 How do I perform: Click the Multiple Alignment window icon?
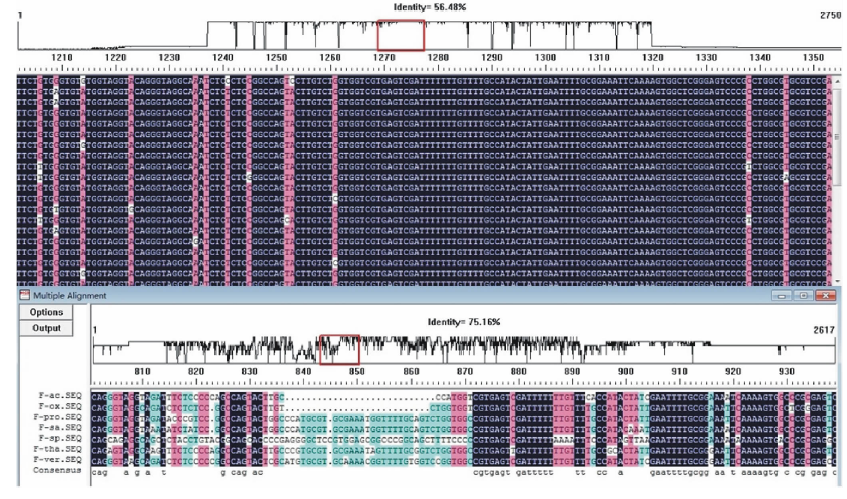(11, 297)
